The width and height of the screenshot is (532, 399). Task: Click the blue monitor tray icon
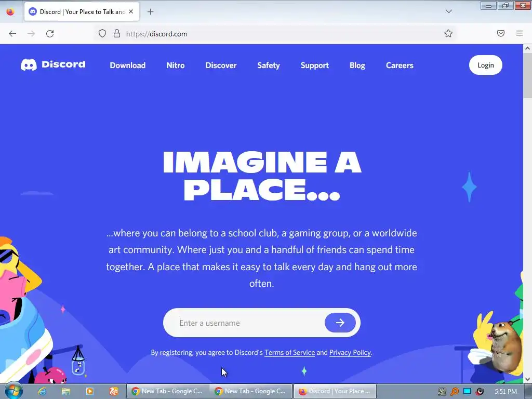(x=467, y=391)
